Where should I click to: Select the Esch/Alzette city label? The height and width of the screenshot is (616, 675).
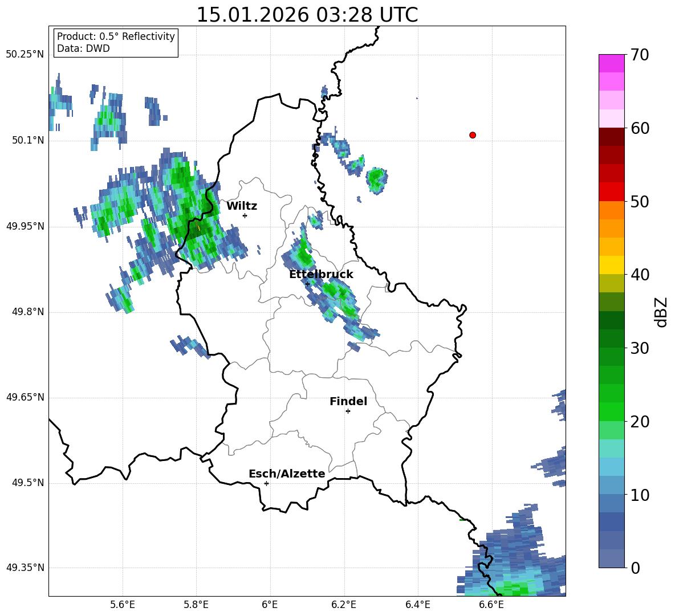[287, 474]
